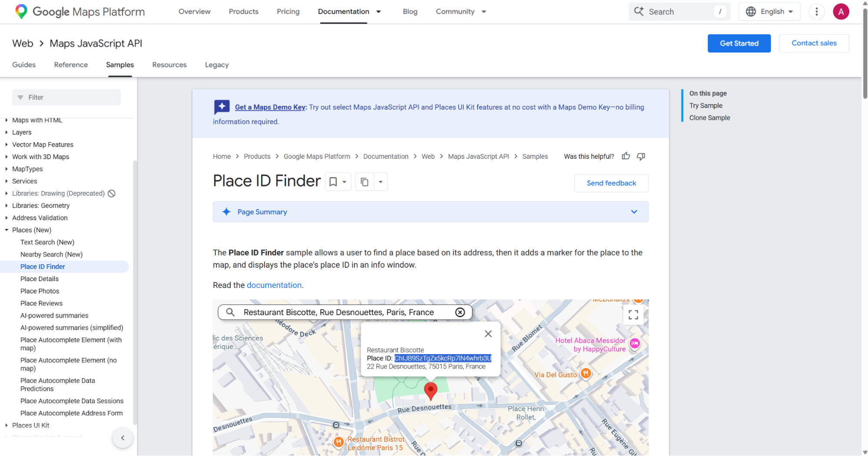The height and width of the screenshot is (456, 868).
Task: Click the thumbs down not helpful icon
Action: pyautogui.click(x=641, y=156)
